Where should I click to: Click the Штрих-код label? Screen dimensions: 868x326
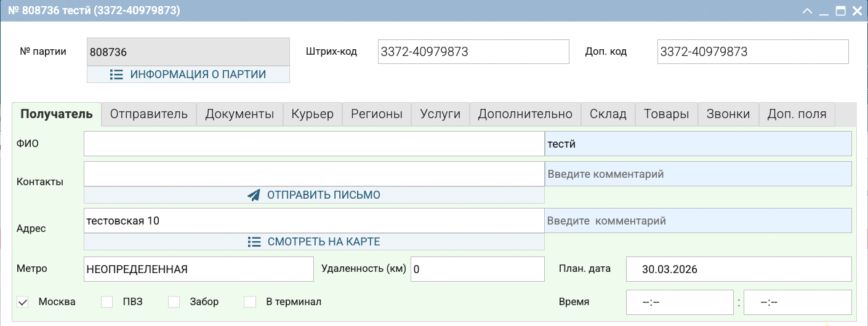coord(331,52)
